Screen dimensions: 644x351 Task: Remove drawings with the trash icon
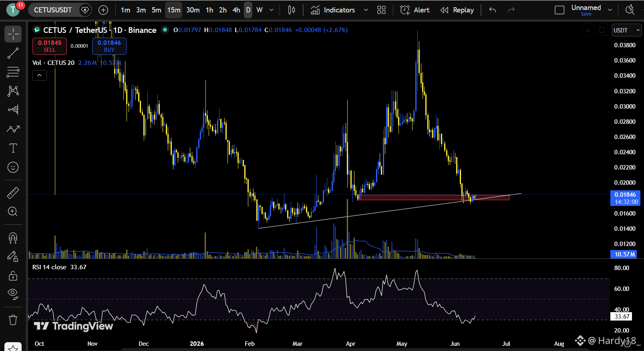pyautogui.click(x=13, y=320)
